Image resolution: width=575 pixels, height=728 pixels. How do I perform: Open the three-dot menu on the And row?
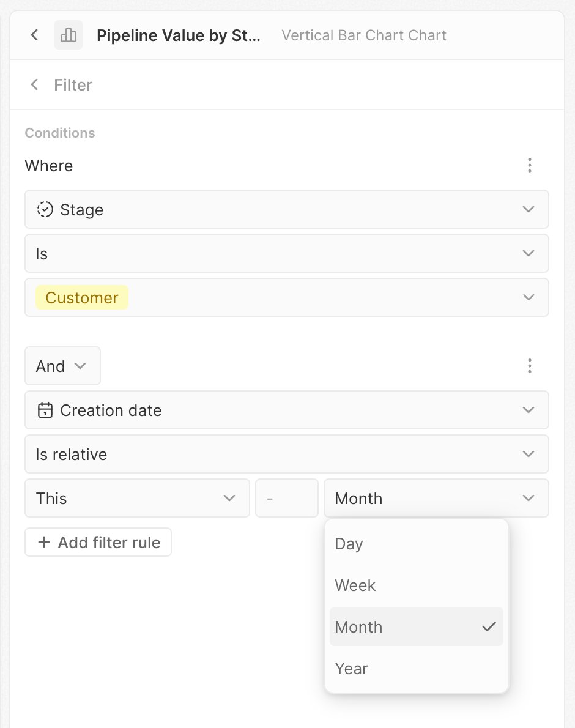pyautogui.click(x=530, y=366)
